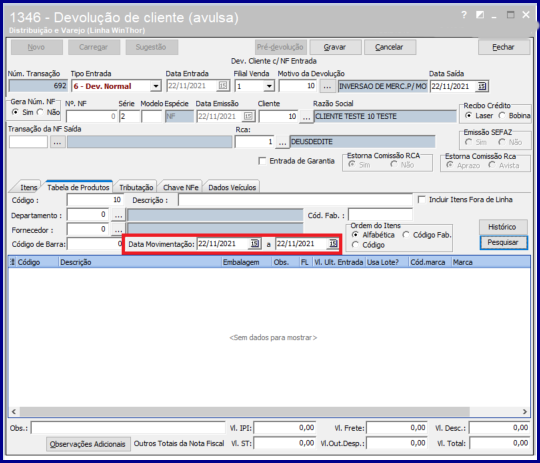540x463 pixels.
Task: Select Recibo Crédito Laser option
Action: (x=468, y=116)
